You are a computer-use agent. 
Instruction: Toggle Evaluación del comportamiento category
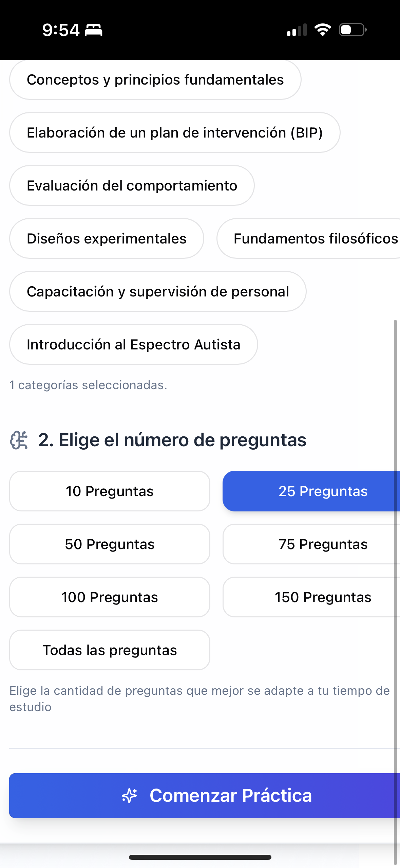coord(132,186)
